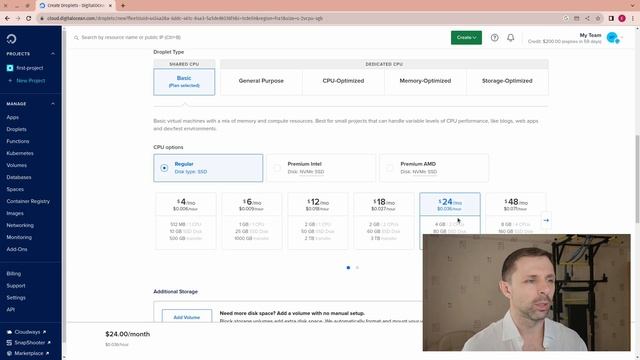The height and width of the screenshot is (360, 640).
Task: Click the first plans page dot
Action: tap(348, 268)
